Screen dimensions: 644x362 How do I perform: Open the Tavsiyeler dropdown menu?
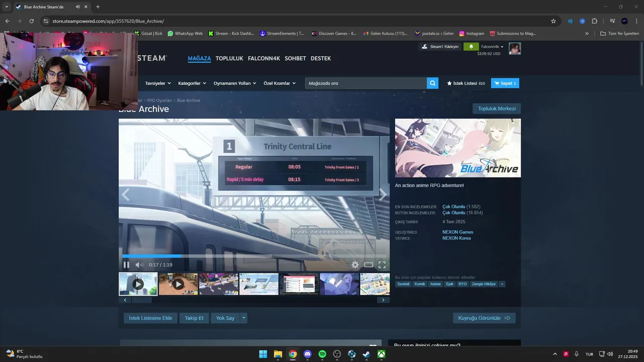coord(158,83)
